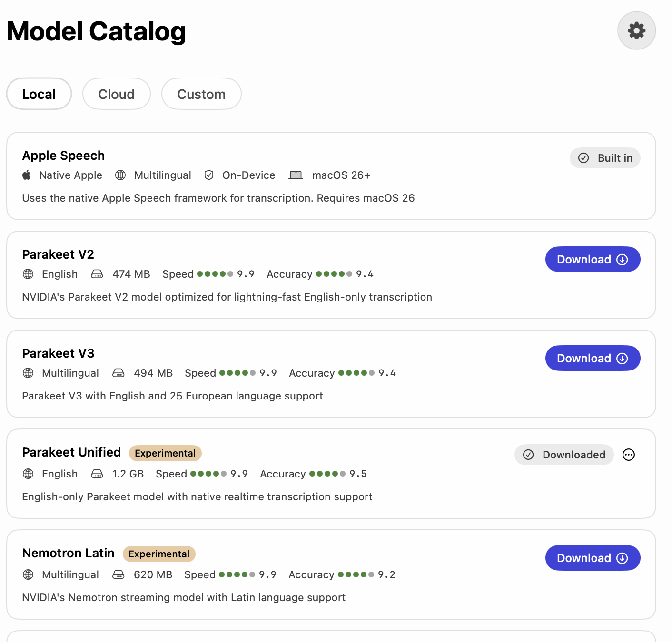Click the disk icon beside 494 MB
The image size is (672, 642).
(x=119, y=373)
